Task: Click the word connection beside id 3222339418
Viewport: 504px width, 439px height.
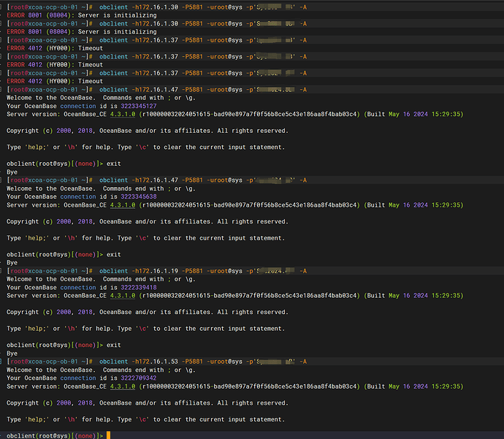Action: pos(78,288)
